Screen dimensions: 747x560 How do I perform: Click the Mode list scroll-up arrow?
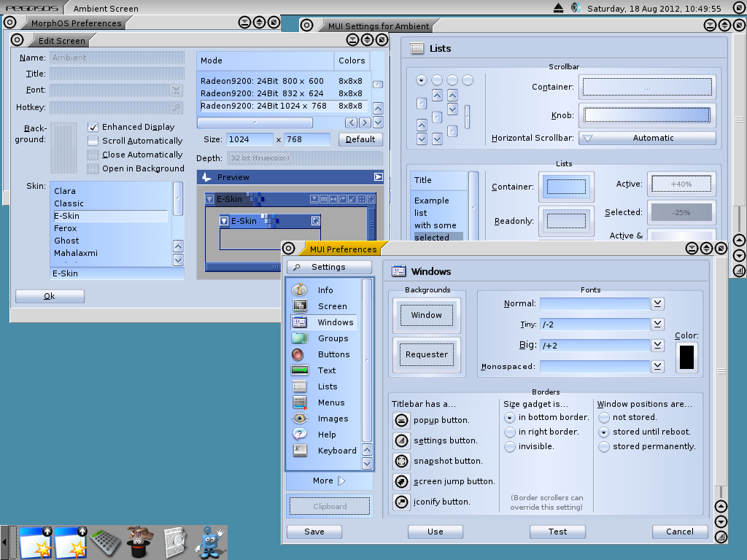[x=378, y=108]
